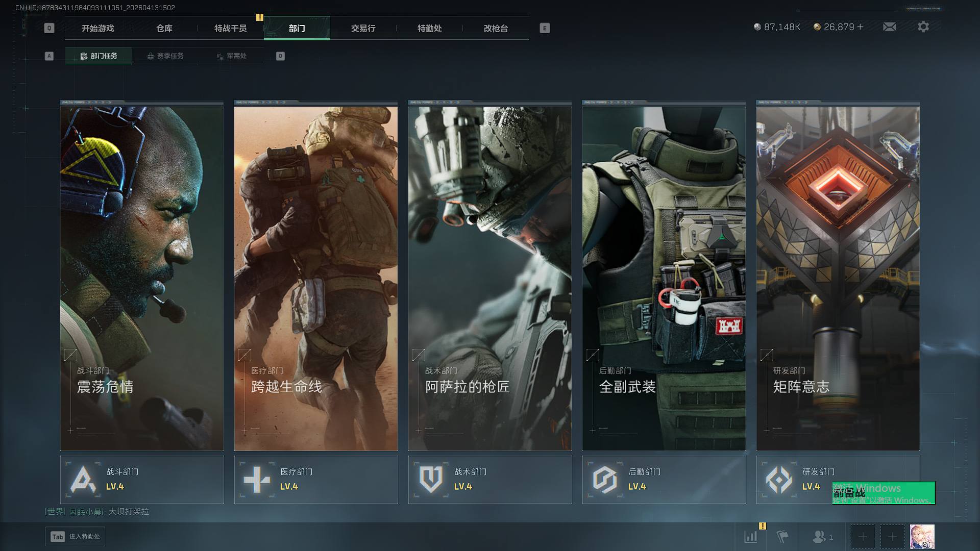Open the 交易行 tab
This screenshot has width=980, height=551.
(x=363, y=28)
